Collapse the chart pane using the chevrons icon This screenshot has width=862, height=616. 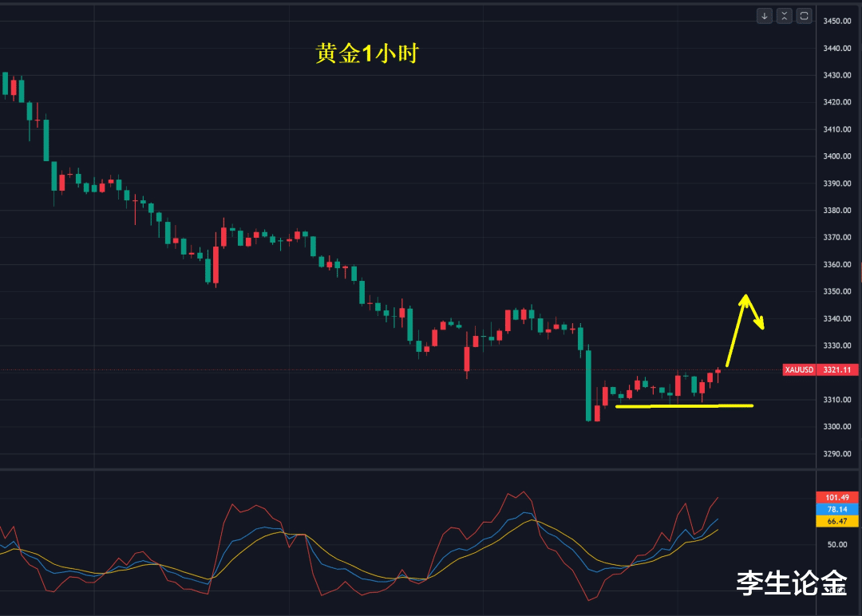coord(785,16)
